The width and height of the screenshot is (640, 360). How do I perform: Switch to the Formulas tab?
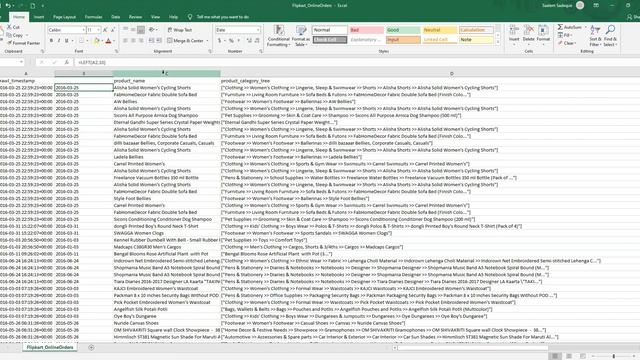pos(93,17)
